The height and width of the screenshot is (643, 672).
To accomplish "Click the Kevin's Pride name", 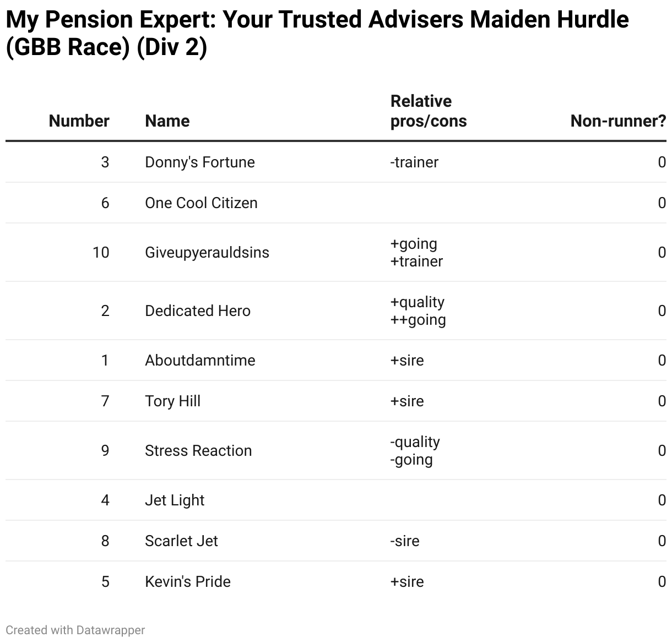I will click(x=188, y=582).
